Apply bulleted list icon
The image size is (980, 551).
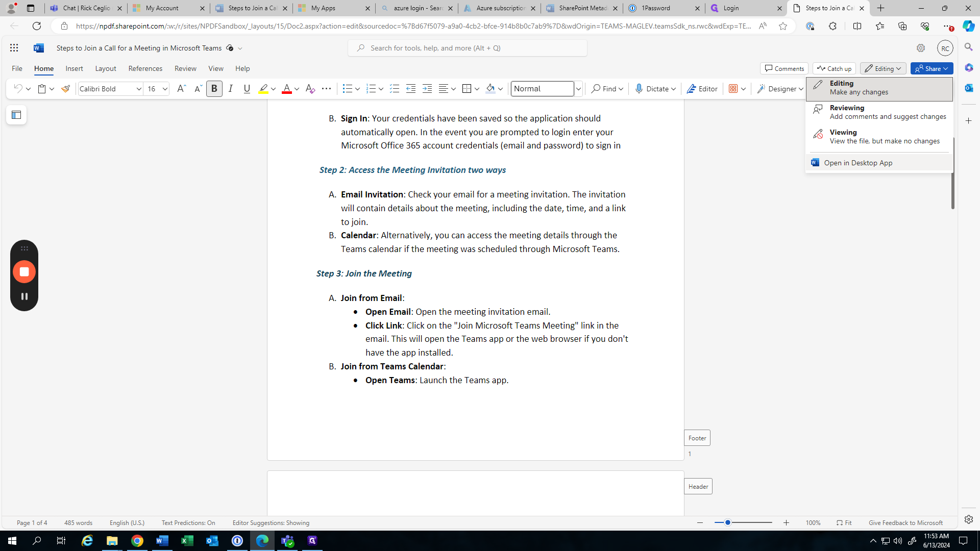pyautogui.click(x=347, y=89)
